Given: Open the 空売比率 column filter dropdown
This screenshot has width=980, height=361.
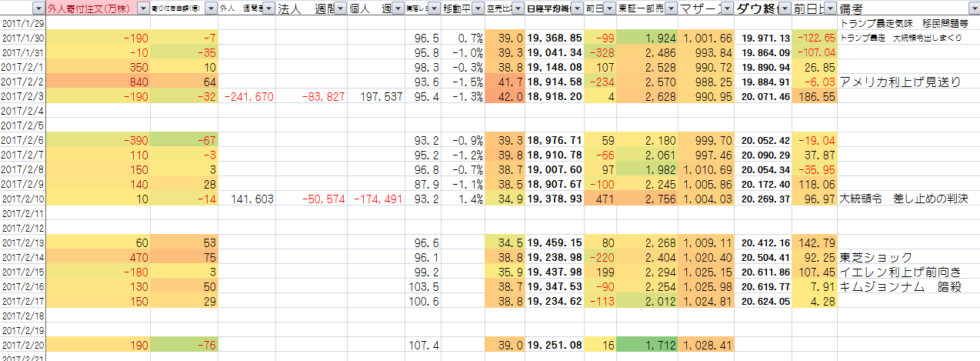Looking at the screenshot, I should pyautogui.click(x=517, y=8).
